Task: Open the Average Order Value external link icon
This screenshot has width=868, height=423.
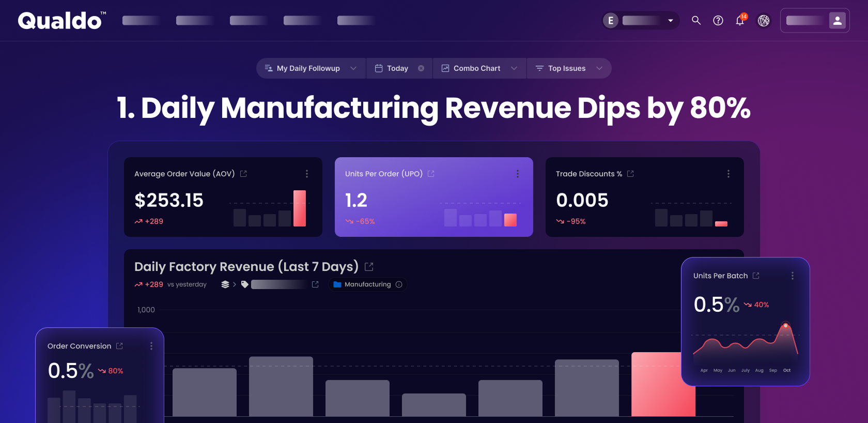Action: point(243,174)
